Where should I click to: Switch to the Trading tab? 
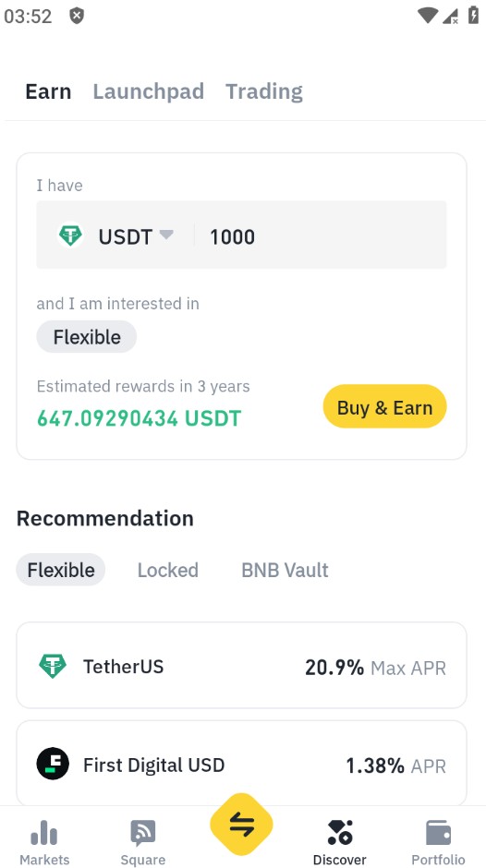264,91
